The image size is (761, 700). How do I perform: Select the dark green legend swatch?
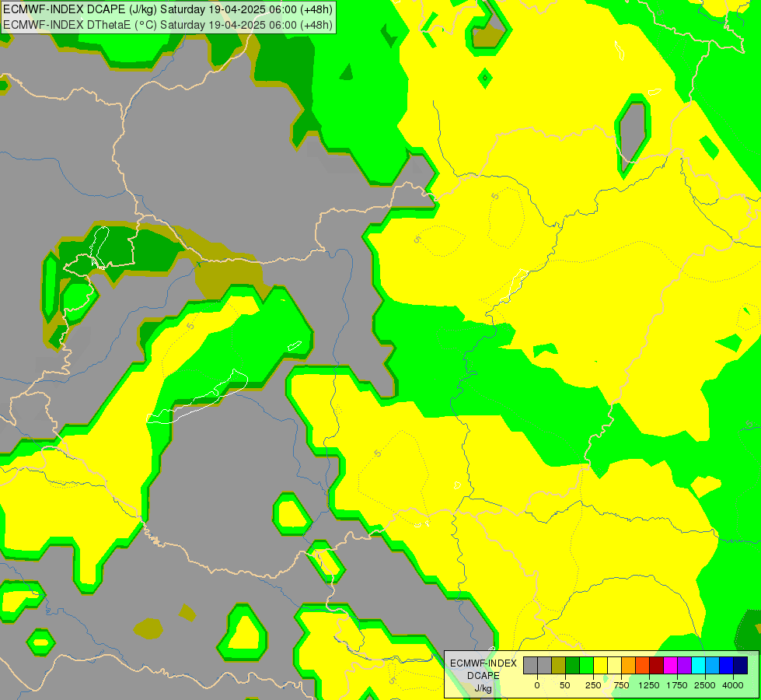point(573,666)
